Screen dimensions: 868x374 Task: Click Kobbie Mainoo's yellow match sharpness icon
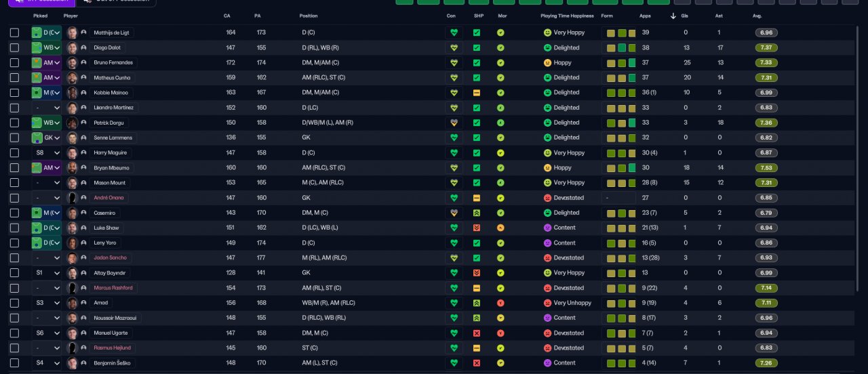point(477,93)
